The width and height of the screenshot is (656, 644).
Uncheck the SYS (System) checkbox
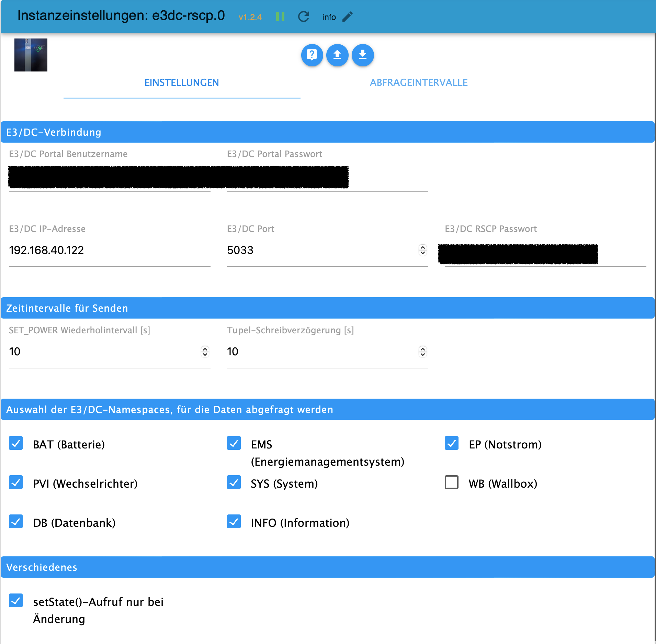234,482
